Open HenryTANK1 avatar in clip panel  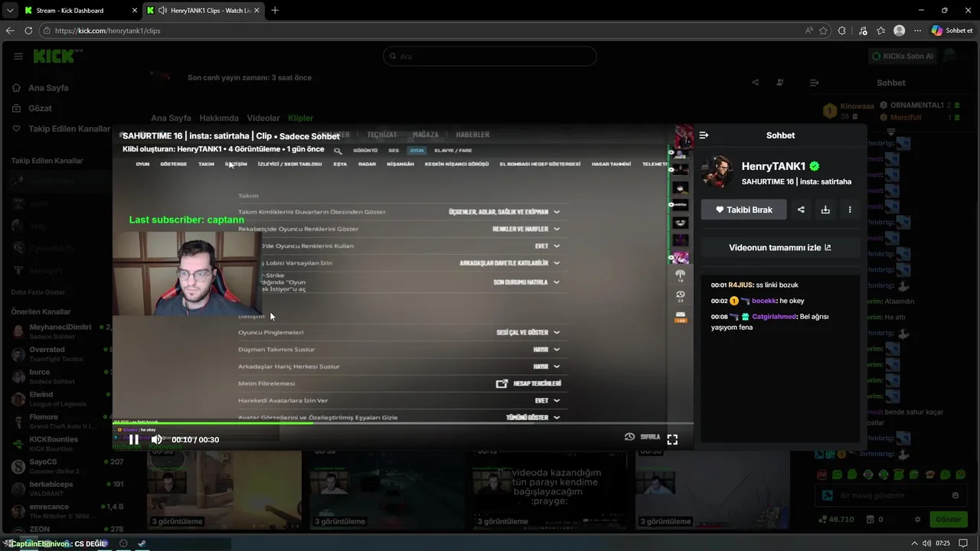tap(717, 171)
